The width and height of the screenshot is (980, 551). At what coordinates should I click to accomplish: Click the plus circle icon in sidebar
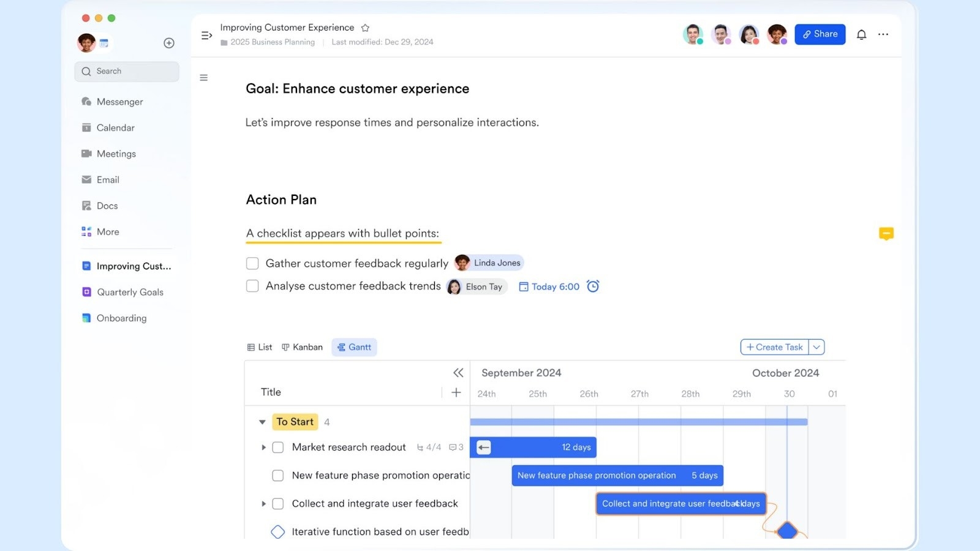pyautogui.click(x=169, y=43)
